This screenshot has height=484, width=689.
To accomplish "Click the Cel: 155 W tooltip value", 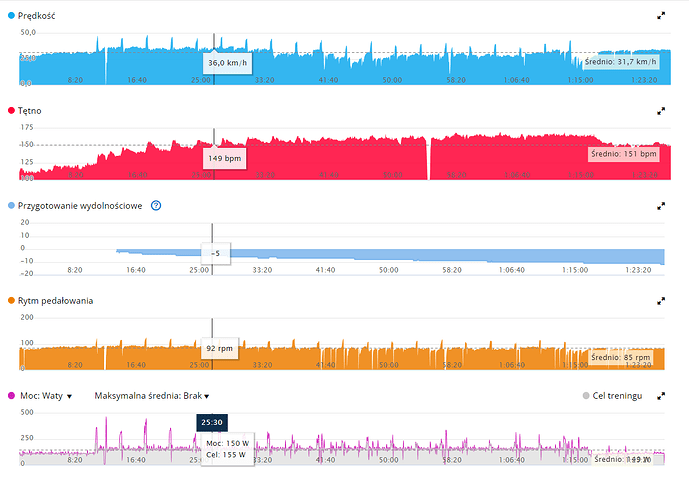I will pyautogui.click(x=226, y=455).
